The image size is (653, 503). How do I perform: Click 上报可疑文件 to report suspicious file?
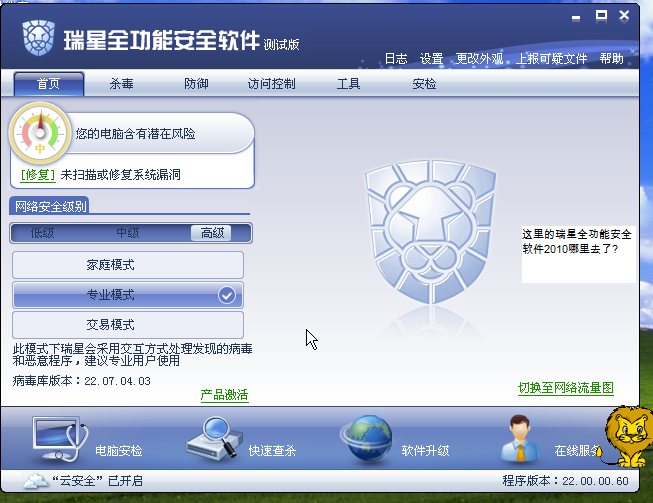(x=551, y=59)
